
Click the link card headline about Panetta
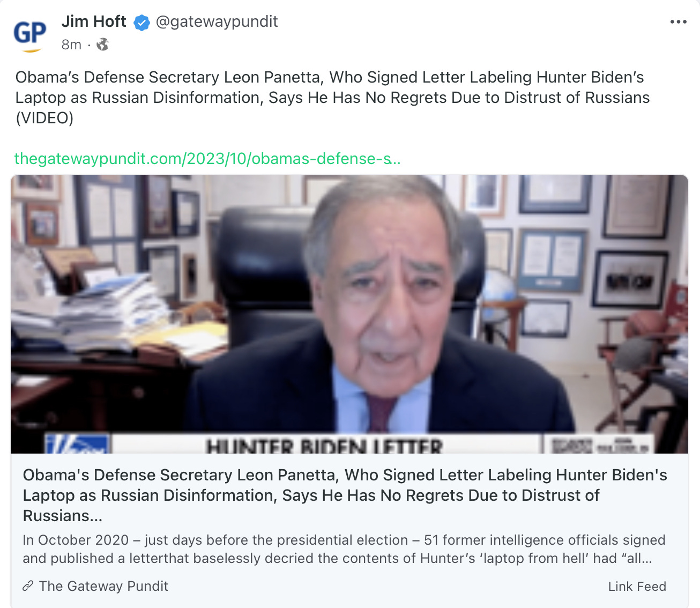point(345,495)
